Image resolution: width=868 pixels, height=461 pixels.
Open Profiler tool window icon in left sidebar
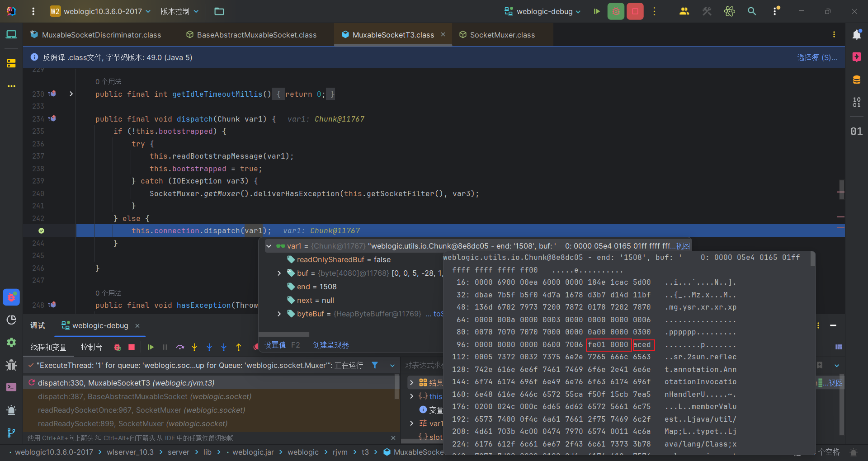coord(11,320)
